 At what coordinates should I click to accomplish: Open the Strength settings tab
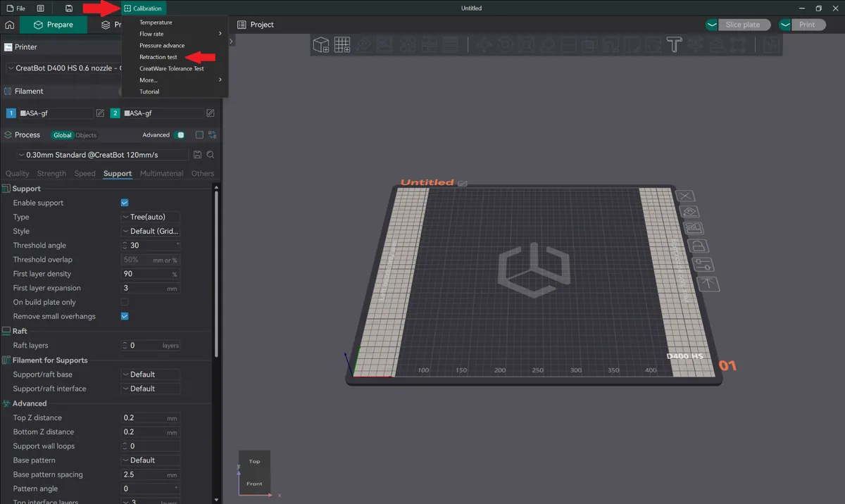[51, 173]
